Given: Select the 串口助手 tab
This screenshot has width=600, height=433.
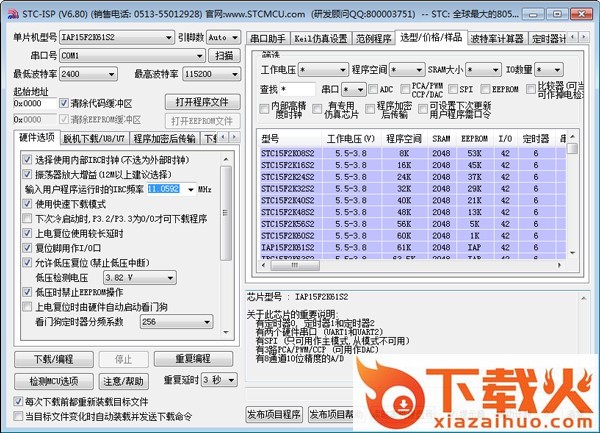Looking at the screenshot, I should (x=267, y=39).
